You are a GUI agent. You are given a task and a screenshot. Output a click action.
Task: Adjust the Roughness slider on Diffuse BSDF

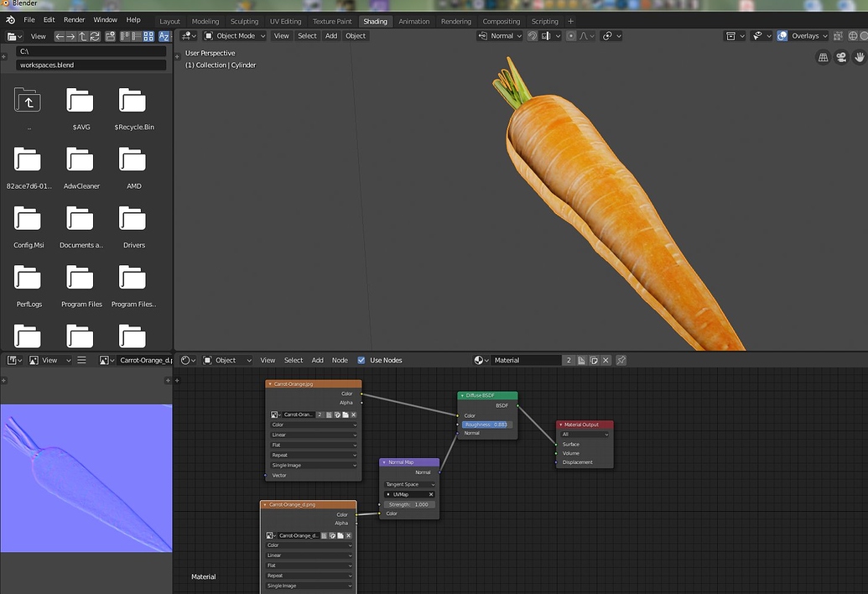point(486,425)
